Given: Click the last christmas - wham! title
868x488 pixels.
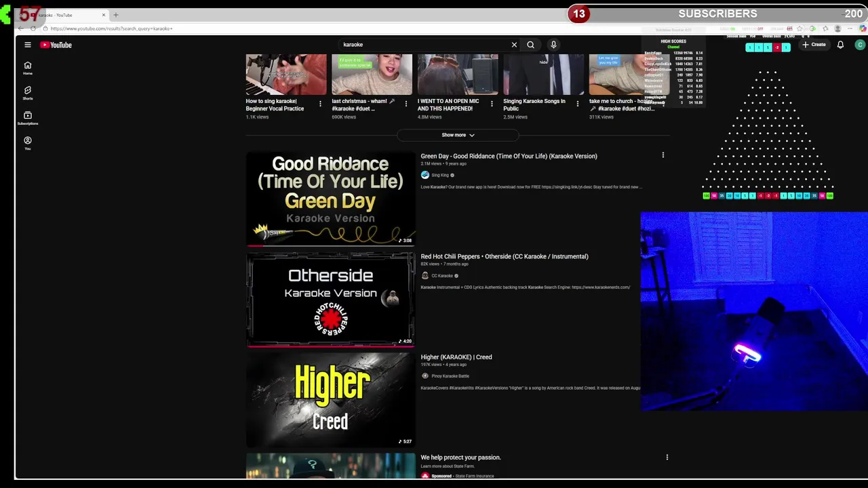Looking at the screenshot, I should pyautogui.click(x=363, y=105).
